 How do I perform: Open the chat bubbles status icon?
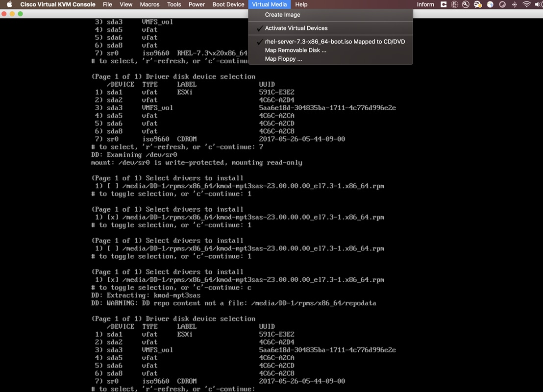click(x=478, y=4)
